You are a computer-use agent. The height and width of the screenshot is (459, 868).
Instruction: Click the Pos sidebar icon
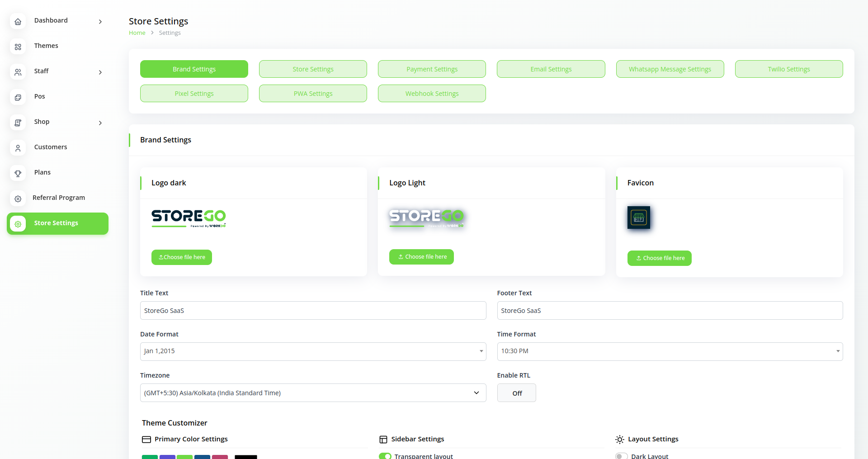click(18, 97)
